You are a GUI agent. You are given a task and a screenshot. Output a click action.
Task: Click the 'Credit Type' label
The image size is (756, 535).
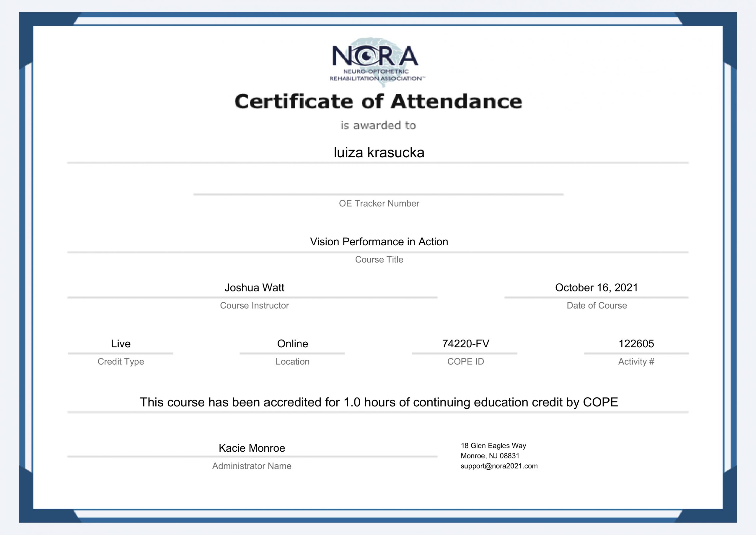120,361
